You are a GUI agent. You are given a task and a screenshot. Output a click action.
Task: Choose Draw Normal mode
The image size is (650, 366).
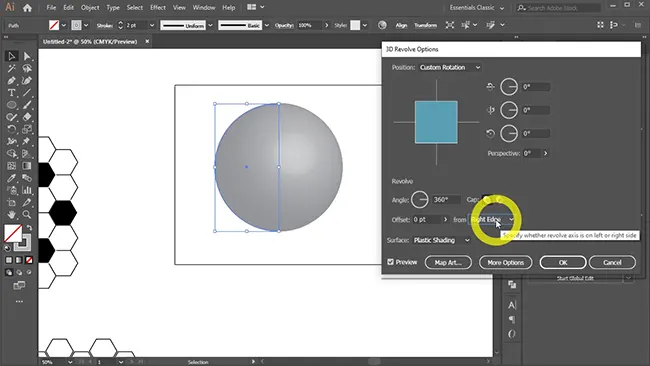pyautogui.click(x=9, y=272)
